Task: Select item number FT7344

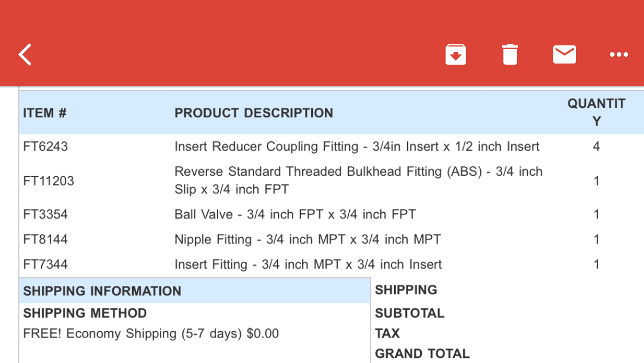Action: [45, 264]
